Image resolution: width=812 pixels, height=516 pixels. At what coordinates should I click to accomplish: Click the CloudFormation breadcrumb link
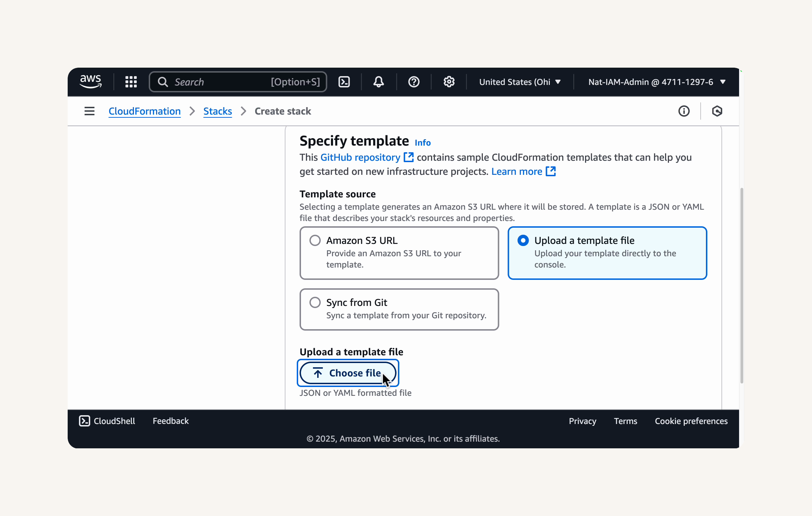(x=144, y=111)
